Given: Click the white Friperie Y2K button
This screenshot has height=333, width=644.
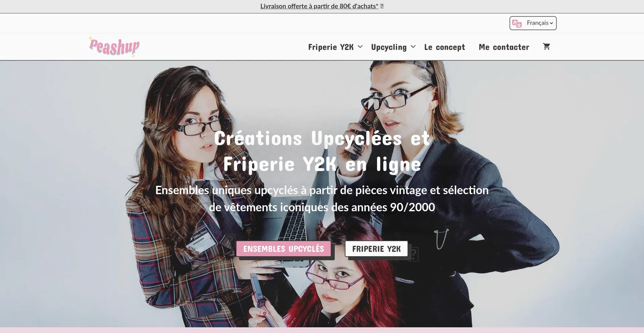Looking at the screenshot, I should coord(376,249).
